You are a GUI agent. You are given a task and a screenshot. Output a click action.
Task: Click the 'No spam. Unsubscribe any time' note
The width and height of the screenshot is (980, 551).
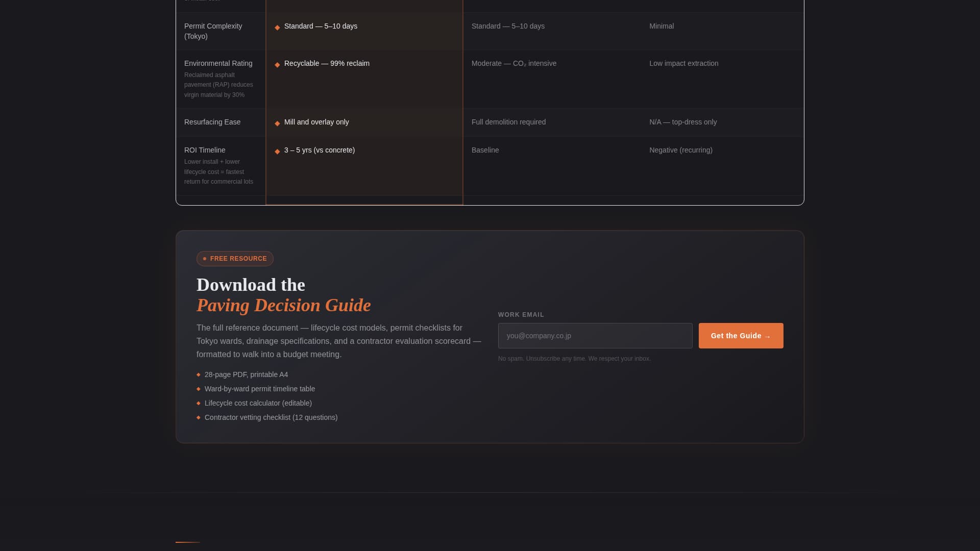pyautogui.click(x=574, y=359)
